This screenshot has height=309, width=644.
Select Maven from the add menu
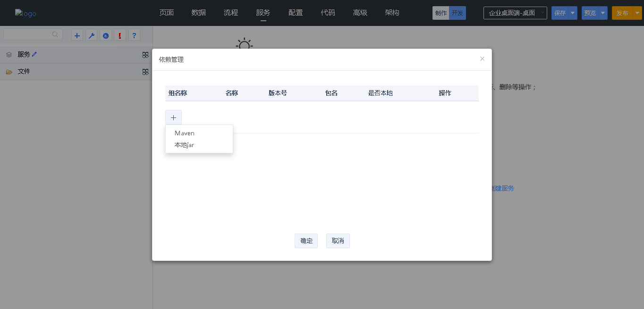coord(185,133)
